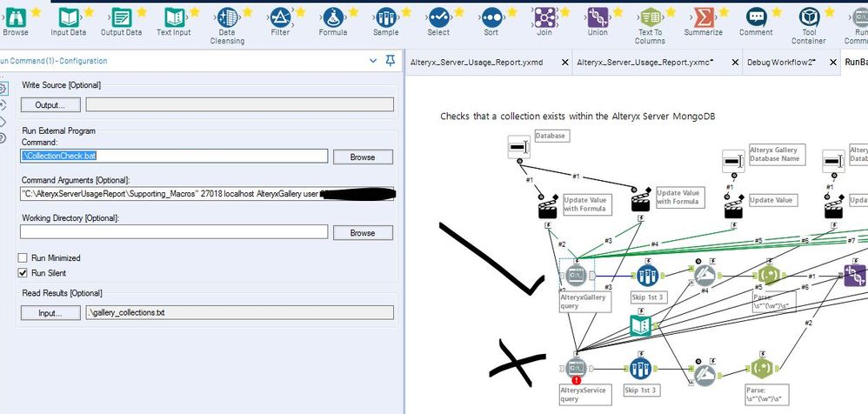Uncheck the Run Silent checkbox
Image resolution: width=868 pixels, height=414 pixels.
23,273
